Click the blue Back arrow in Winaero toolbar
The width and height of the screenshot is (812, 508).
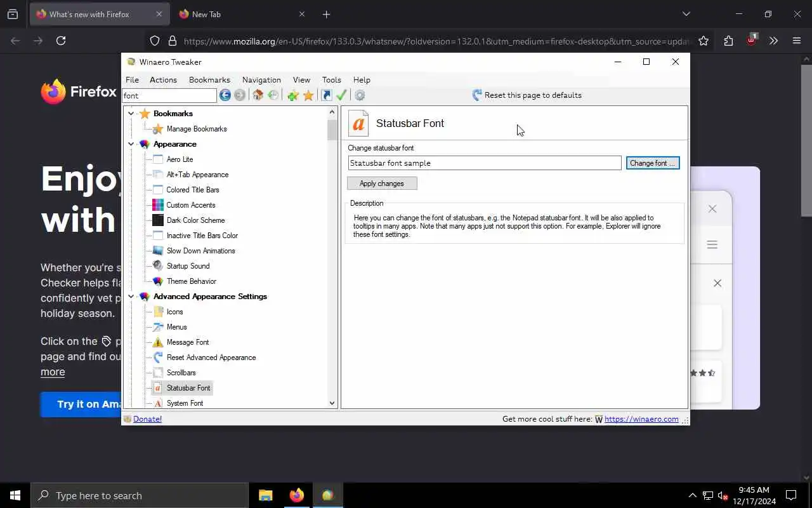point(225,95)
